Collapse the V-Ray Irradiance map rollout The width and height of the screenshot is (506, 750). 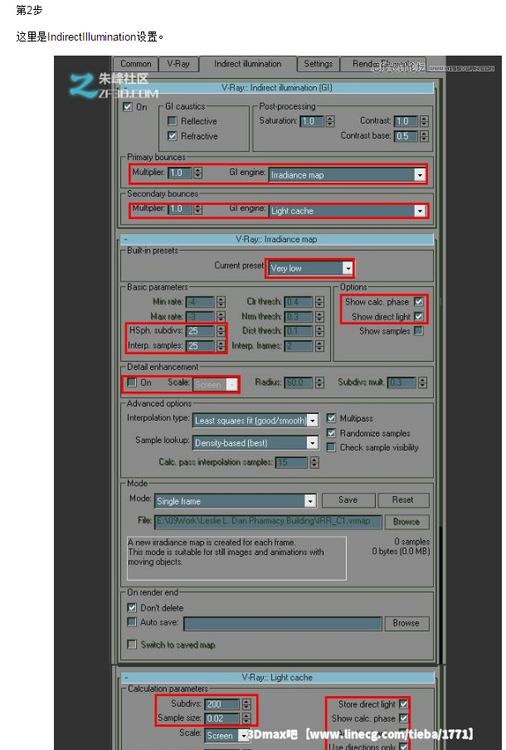(x=276, y=239)
